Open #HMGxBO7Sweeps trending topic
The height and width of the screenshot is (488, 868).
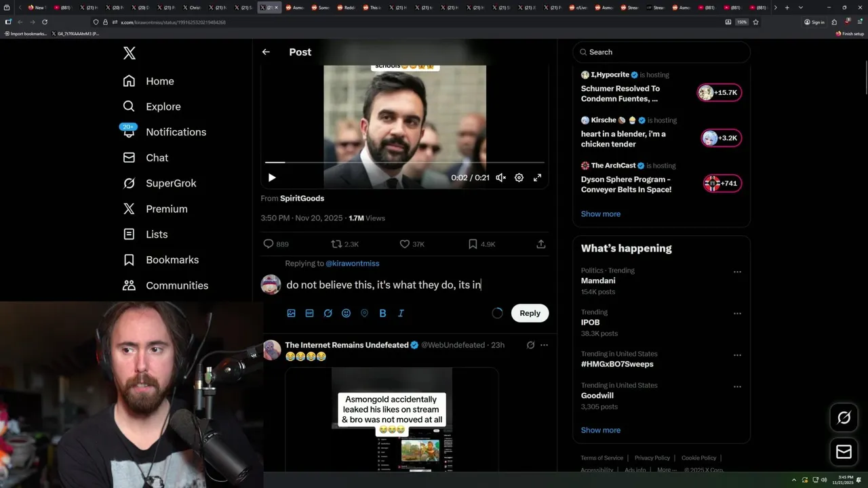[x=617, y=364]
